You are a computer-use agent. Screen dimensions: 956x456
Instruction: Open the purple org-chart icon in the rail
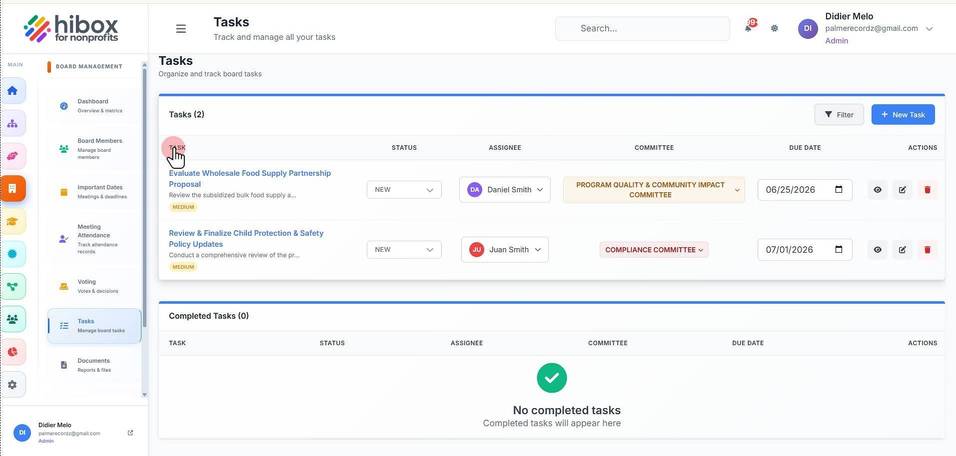click(13, 124)
